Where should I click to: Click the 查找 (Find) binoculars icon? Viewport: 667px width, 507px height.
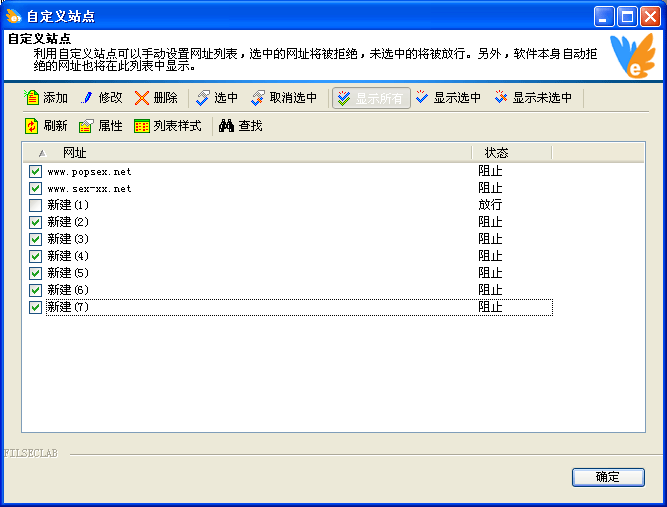tap(227, 126)
